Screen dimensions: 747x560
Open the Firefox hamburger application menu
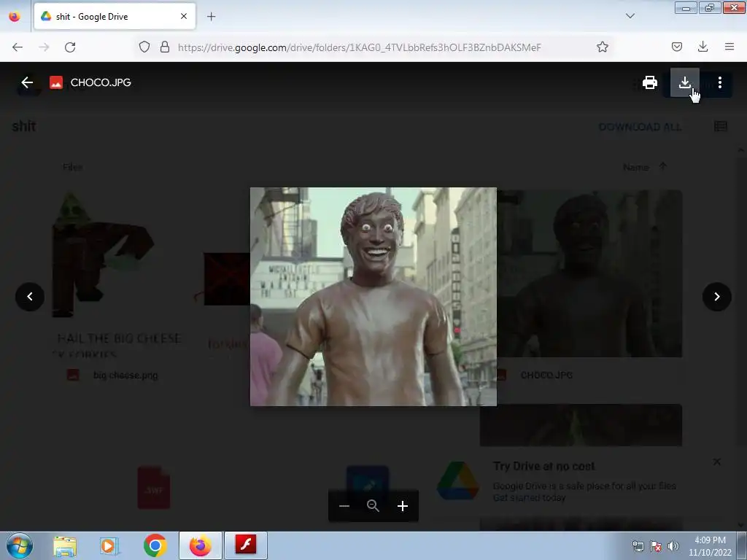tap(729, 47)
